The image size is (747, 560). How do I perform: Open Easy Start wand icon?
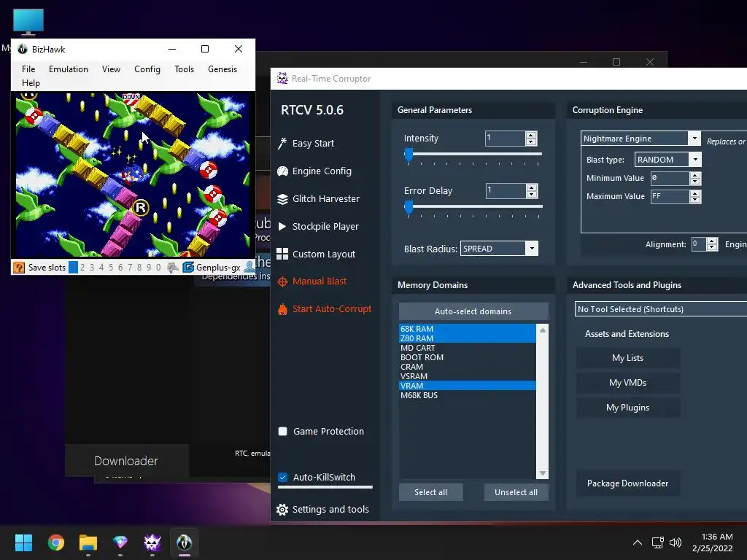282,144
